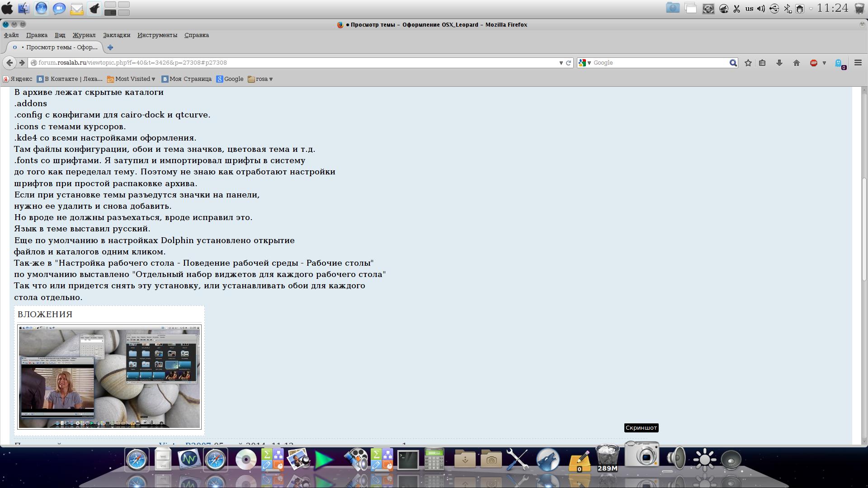Bookmark this page with star icon
Image resolution: width=868 pixels, height=488 pixels.
[x=748, y=63]
